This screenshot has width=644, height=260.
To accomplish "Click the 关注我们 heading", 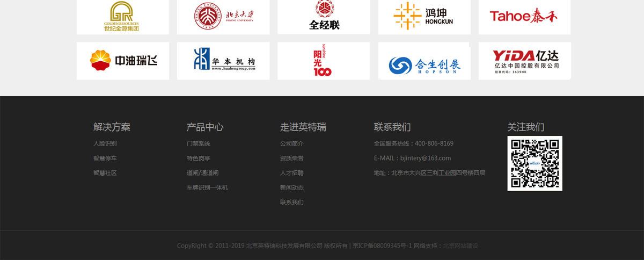I will 526,127.
